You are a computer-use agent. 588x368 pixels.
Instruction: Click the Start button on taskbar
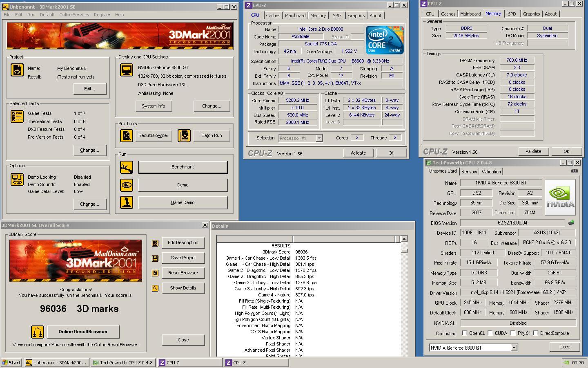coord(11,362)
